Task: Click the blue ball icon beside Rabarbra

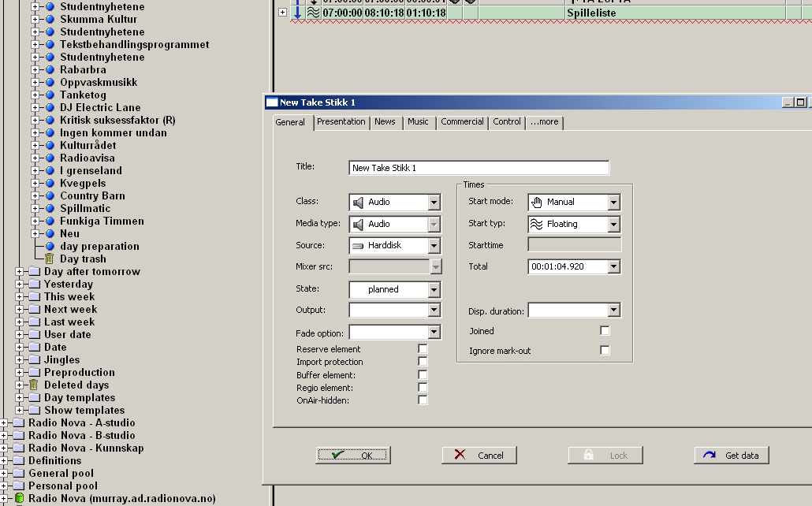Action: tap(50, 69)
